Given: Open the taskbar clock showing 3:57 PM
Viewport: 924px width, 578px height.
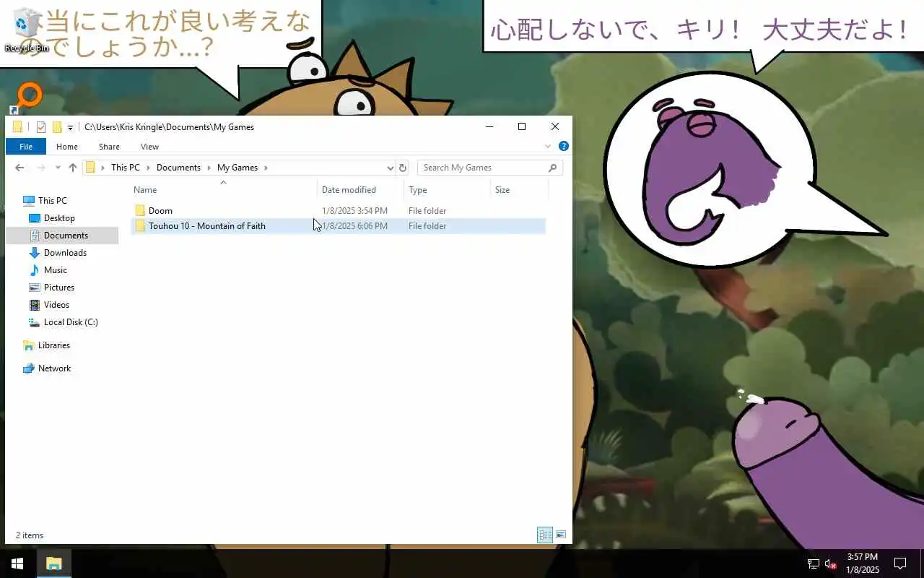Looking at the screenshot, I should (x=863, y=564).
